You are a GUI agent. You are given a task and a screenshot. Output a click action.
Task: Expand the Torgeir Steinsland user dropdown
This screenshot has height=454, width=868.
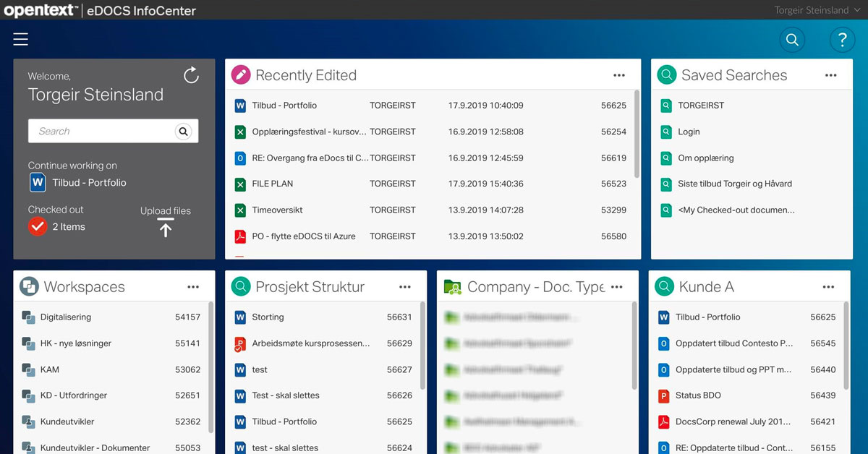point(817,10)
